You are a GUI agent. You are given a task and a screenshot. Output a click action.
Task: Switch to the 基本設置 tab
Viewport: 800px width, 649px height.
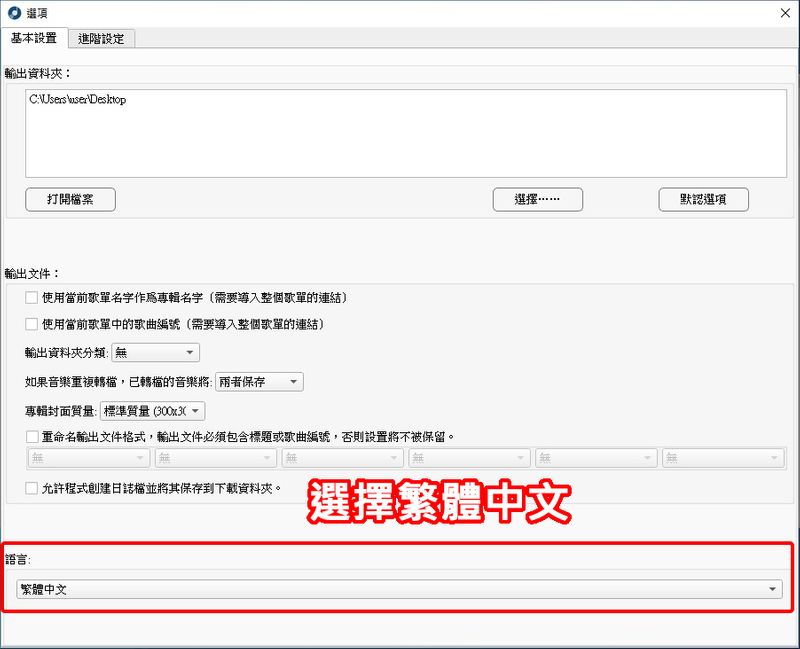click(34, 38)
